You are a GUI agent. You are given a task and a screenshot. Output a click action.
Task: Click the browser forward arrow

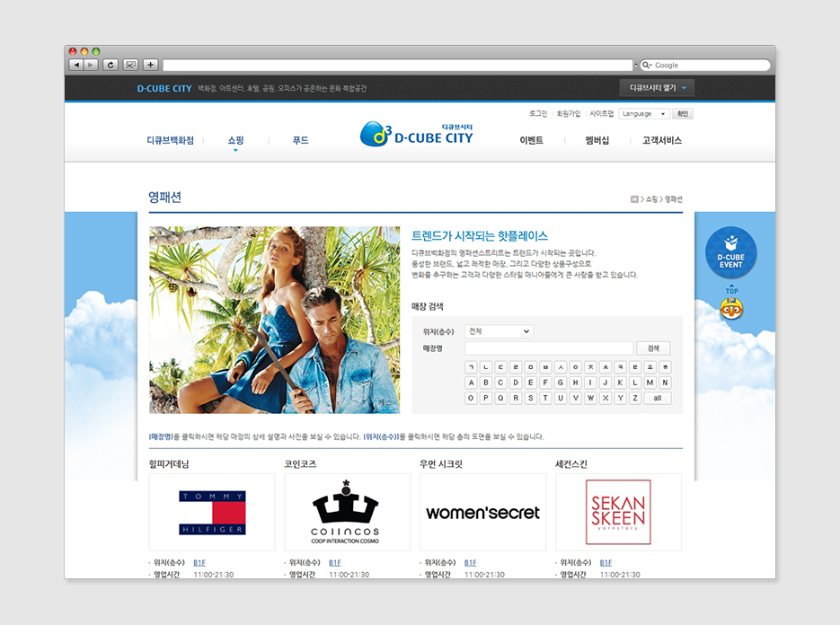(91, 65)
